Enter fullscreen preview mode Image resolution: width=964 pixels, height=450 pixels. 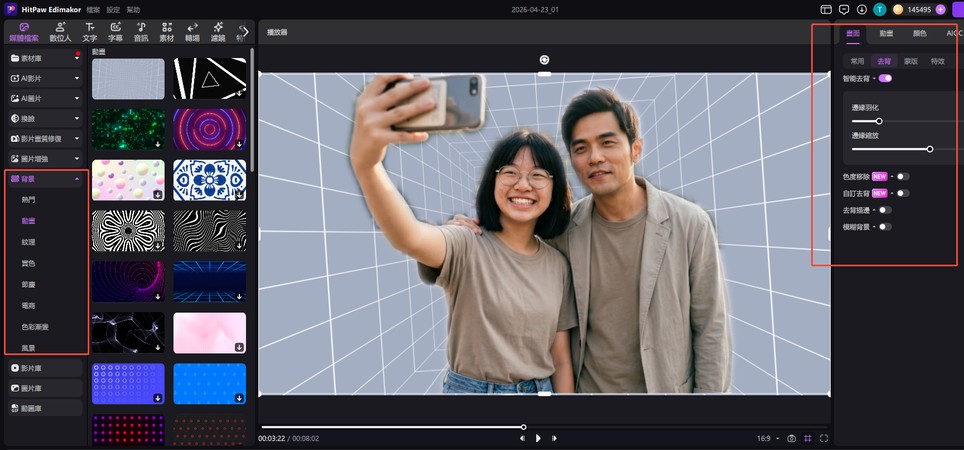(824, 438)
